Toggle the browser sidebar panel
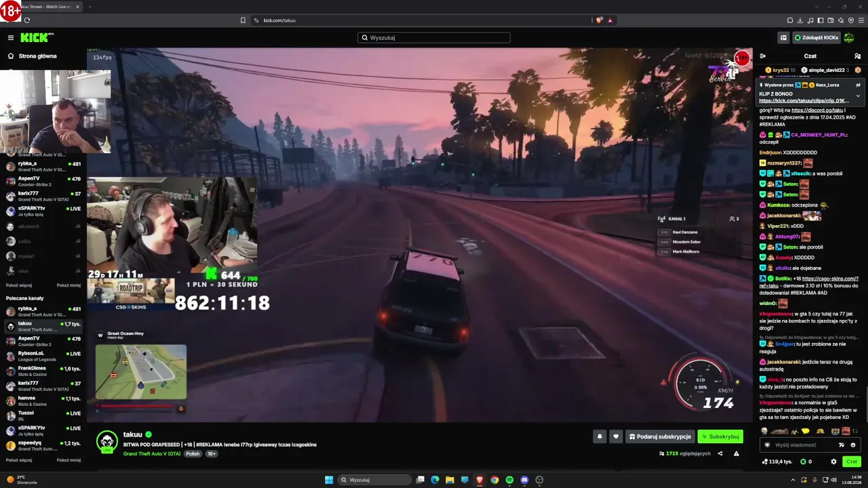This screenshot has width=868, height=488. coord(821,20)
